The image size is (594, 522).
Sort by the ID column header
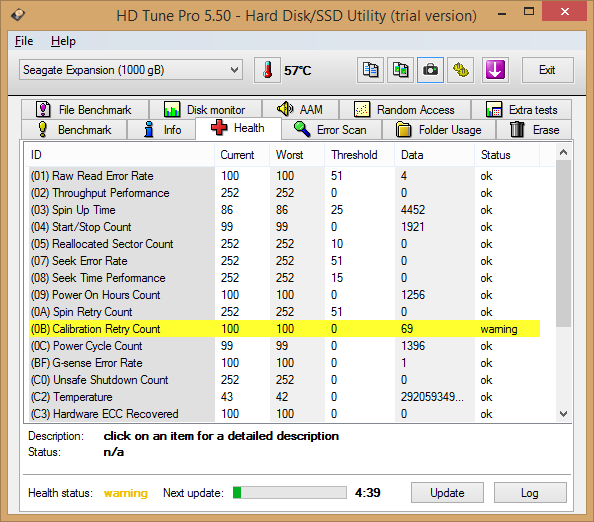(120, 155)
